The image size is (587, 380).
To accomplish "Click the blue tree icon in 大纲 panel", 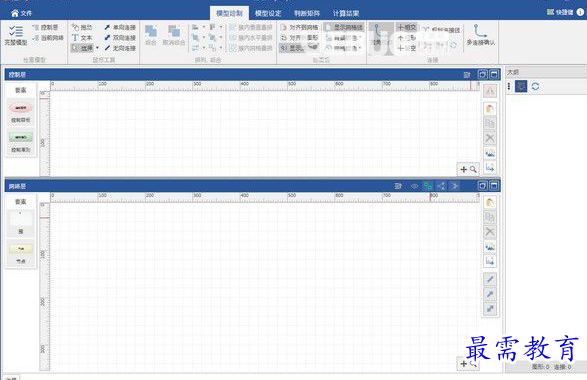I will pos(521,86).
